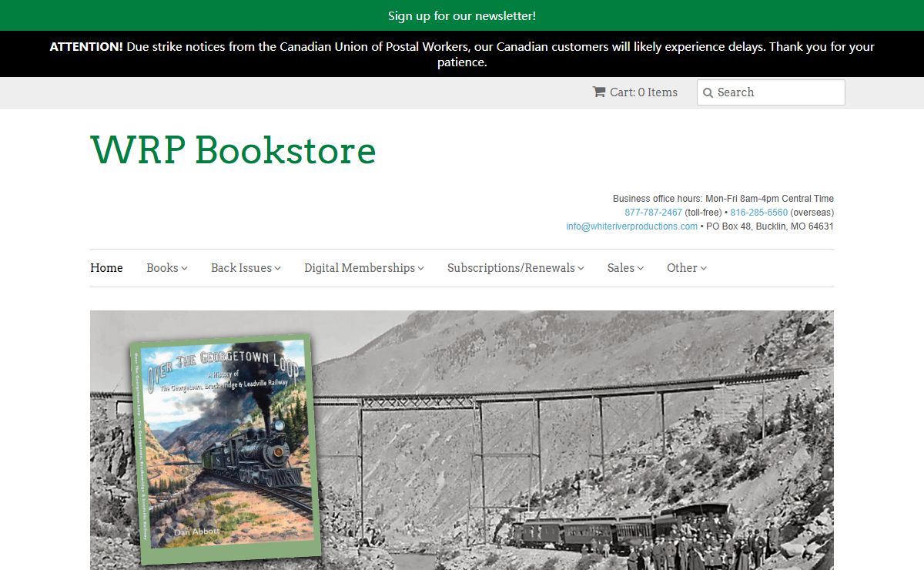Screen dimensions: 924x570
Task: Select the PO Box 48, Bucklin address text
Action: [x=770, y=226]
